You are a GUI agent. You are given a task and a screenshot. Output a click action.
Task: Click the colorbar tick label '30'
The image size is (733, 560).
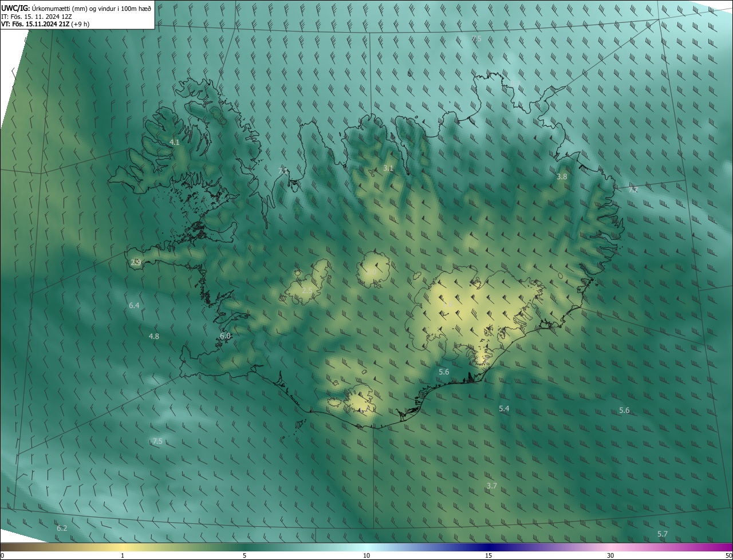[610, 556]
